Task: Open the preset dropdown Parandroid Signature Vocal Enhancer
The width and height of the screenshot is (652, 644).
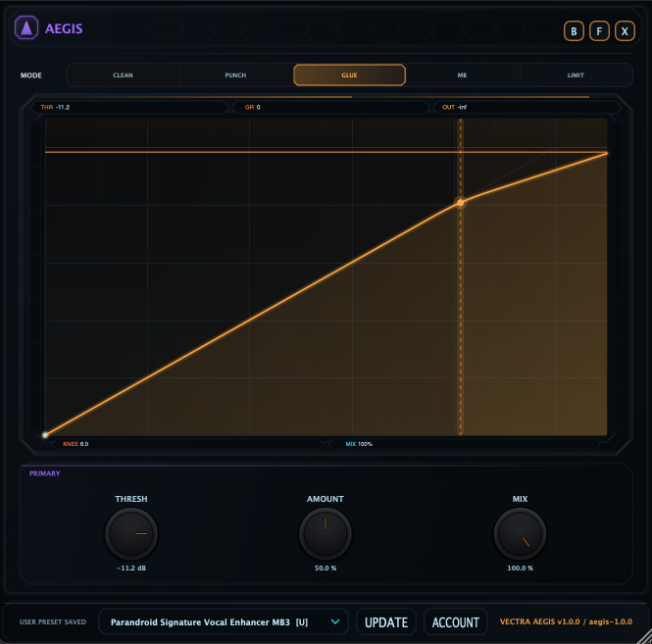Action: [x=224, y=622]
